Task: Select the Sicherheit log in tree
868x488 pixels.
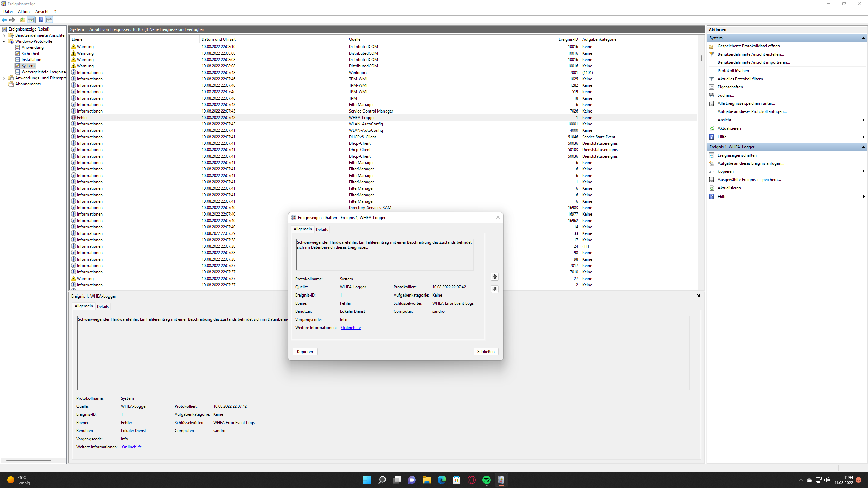Action: (31, 54)
